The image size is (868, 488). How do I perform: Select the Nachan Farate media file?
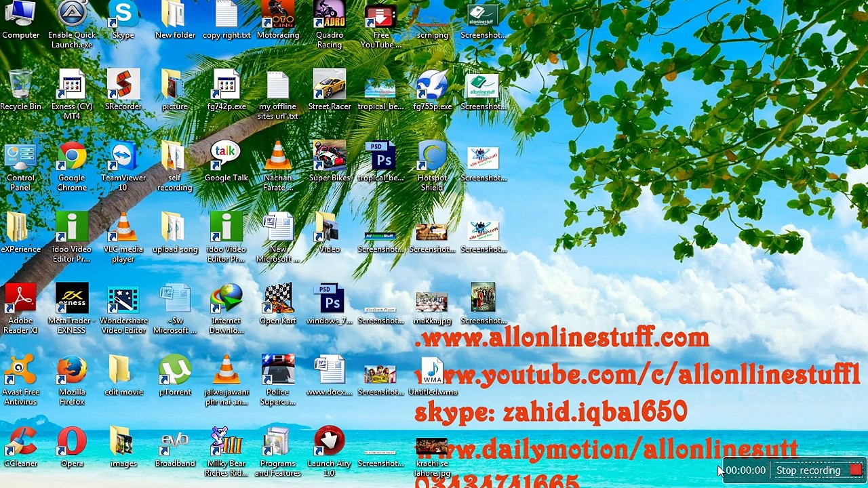click(x=278, y=167)
